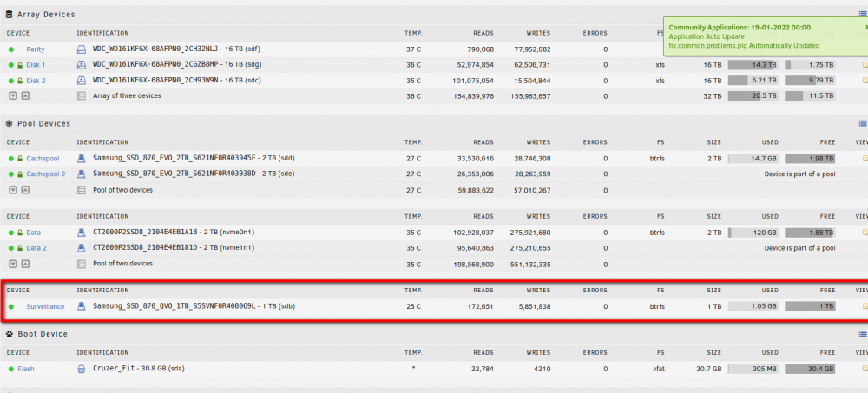Open the Parity device settings link
Screen dimensions: 868x393
pos(36,49)
